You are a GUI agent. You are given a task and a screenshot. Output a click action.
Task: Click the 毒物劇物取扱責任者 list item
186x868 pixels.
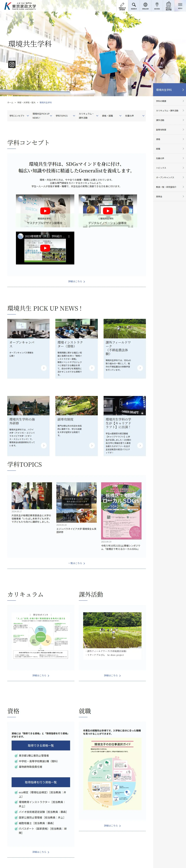pos(30,767)
